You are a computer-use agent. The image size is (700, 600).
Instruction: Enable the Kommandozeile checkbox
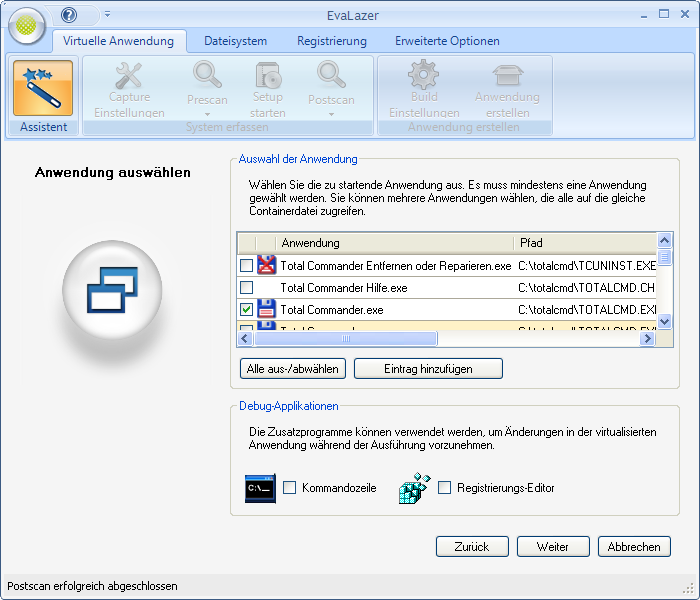coord(290,488)
